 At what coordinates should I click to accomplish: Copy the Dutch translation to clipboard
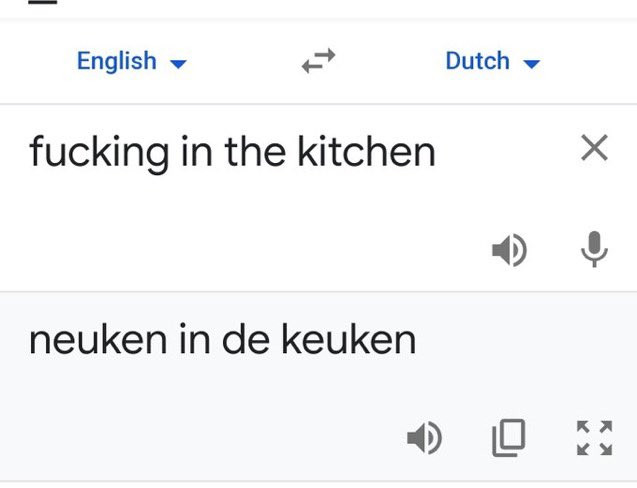click(x=508, y=436)
